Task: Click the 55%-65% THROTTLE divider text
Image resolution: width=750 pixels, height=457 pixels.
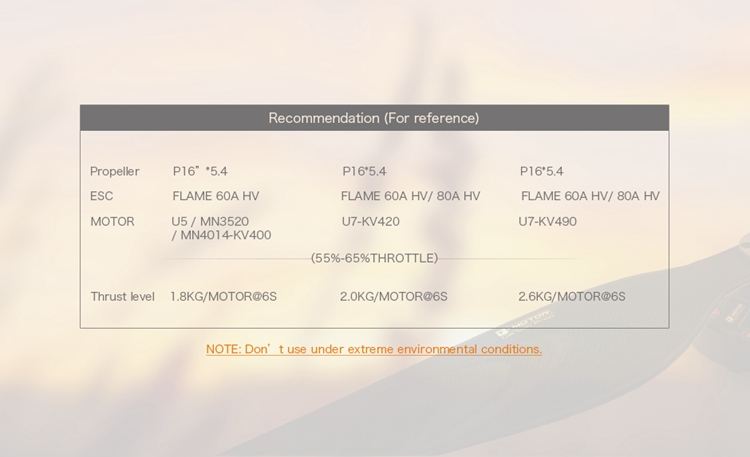Action: 374,258
